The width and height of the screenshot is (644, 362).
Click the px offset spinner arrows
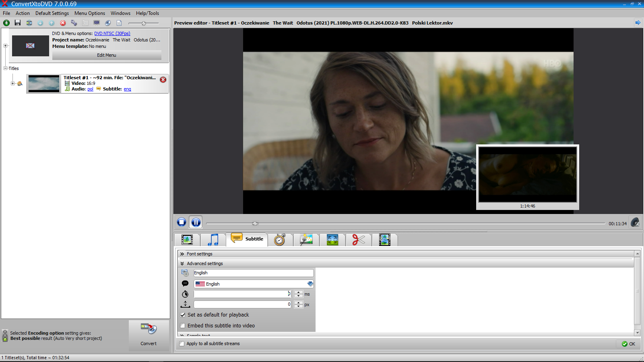pos(299,304)
